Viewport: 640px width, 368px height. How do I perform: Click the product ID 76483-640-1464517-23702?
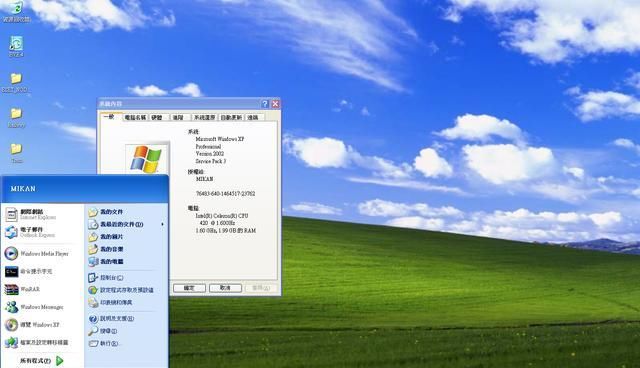pyautogui.click(x=225, y=194)
